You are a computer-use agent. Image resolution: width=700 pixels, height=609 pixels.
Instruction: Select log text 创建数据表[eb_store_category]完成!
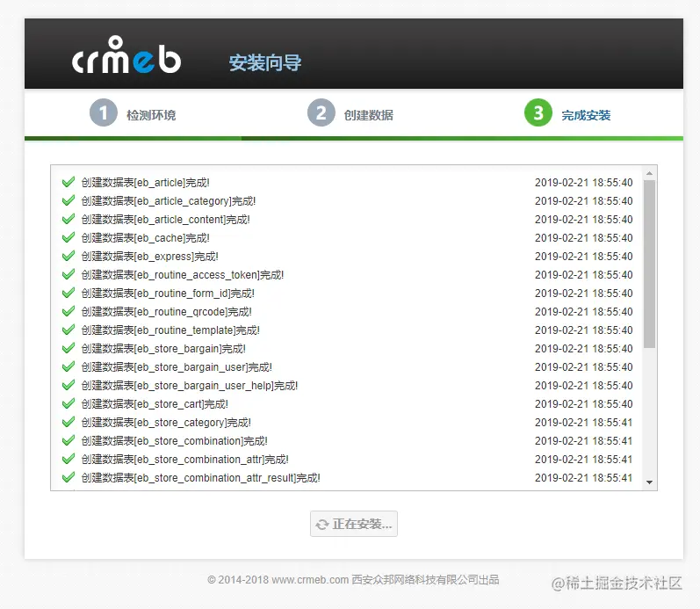(166, 423)
